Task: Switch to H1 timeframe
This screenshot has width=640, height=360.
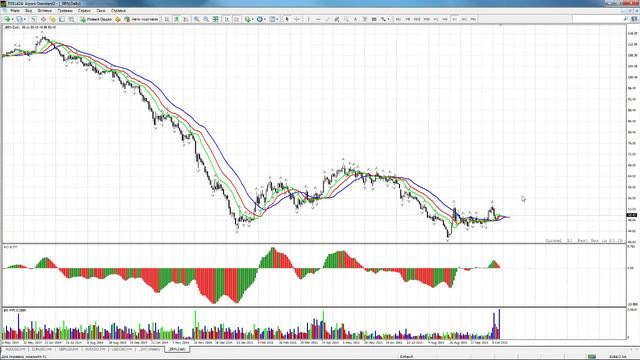Action: [436, 19]
